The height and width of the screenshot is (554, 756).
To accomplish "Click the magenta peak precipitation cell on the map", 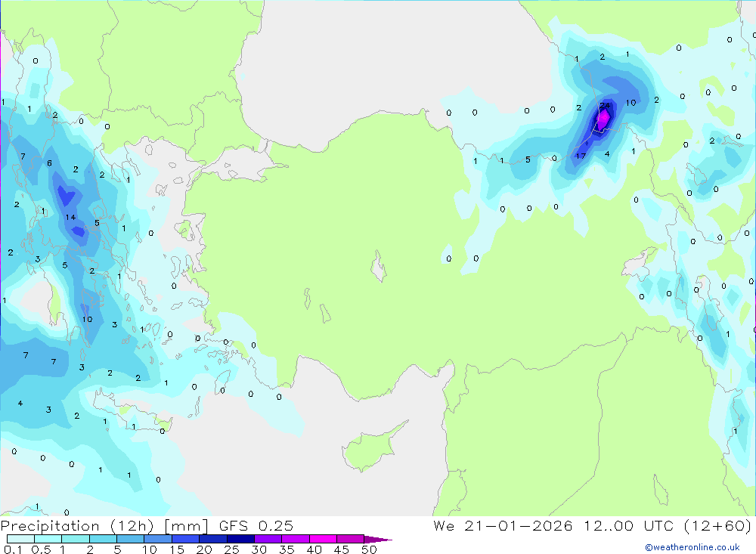I will tap(603, 119).
